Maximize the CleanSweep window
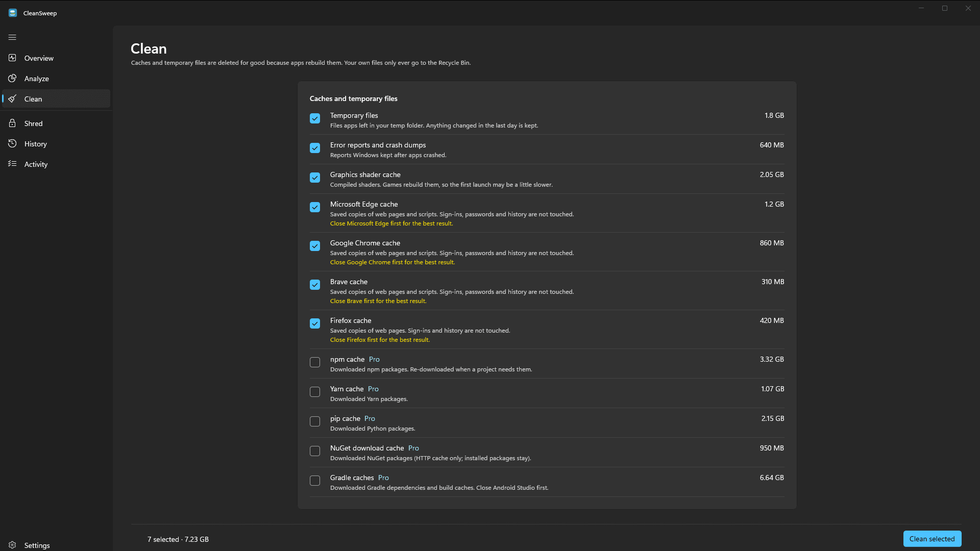The width and height of the screenshot is (980, 551). 945,8
